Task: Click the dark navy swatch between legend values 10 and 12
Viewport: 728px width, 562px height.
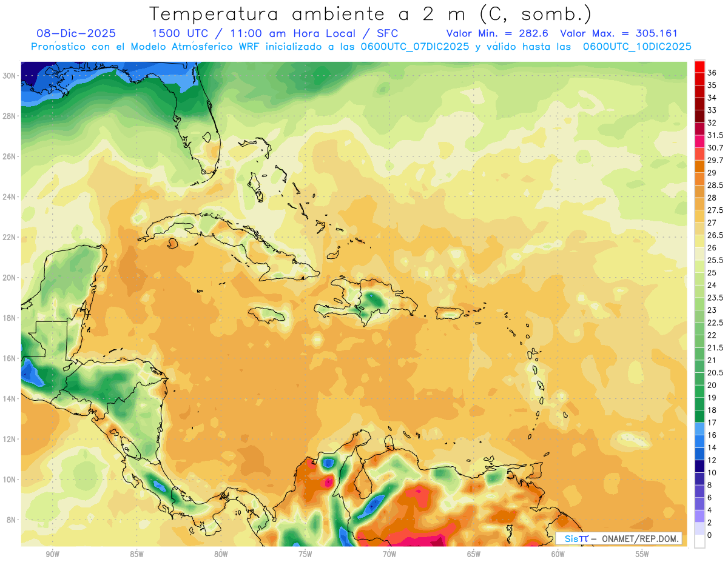Action: [x=699, y=466]
